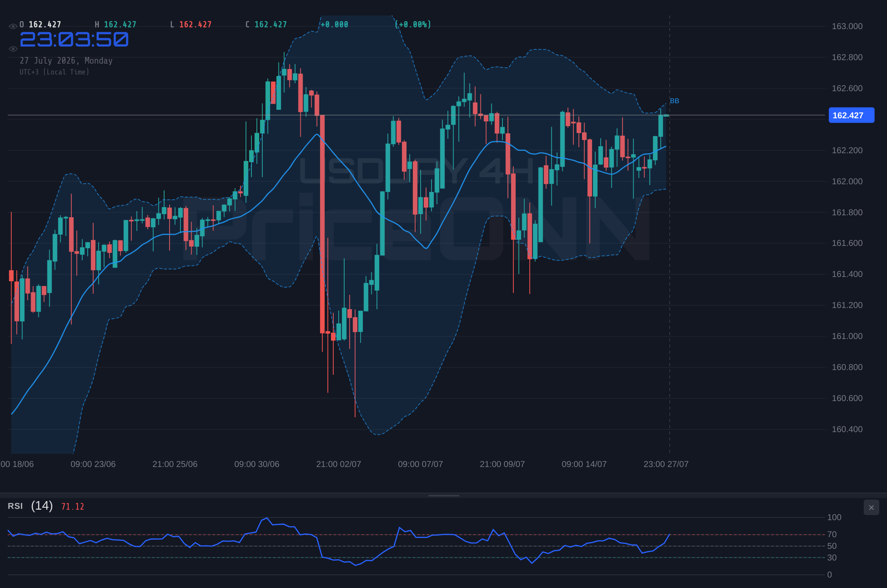The image size is (887, 588).
Task: Click the 09:00 30/06 time axis label
Action: tap(257, 464)
